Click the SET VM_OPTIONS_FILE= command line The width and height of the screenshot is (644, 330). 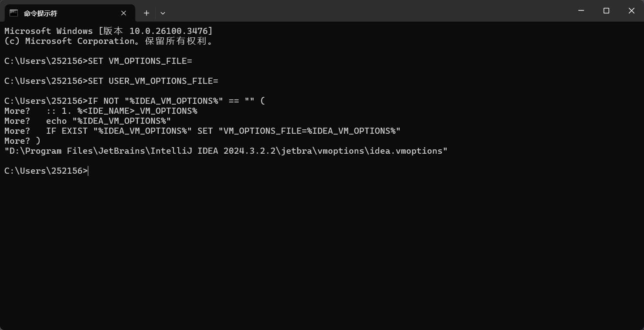pos(98,61)
